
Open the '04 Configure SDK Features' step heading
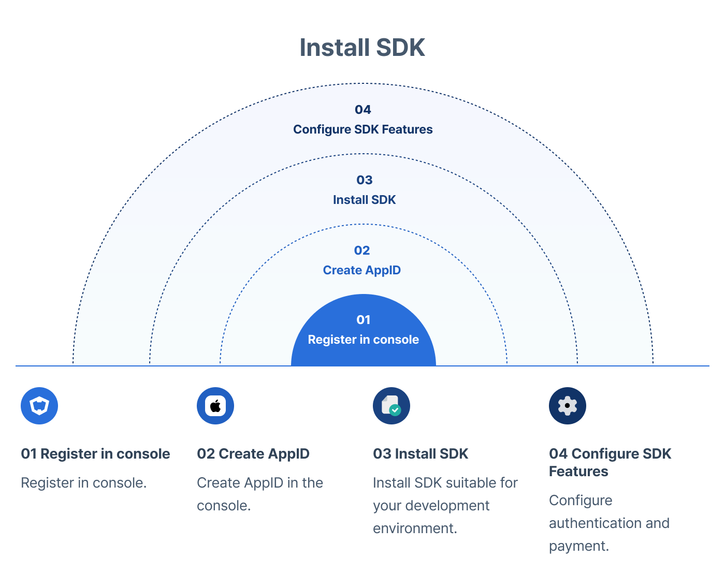(610, 462)
